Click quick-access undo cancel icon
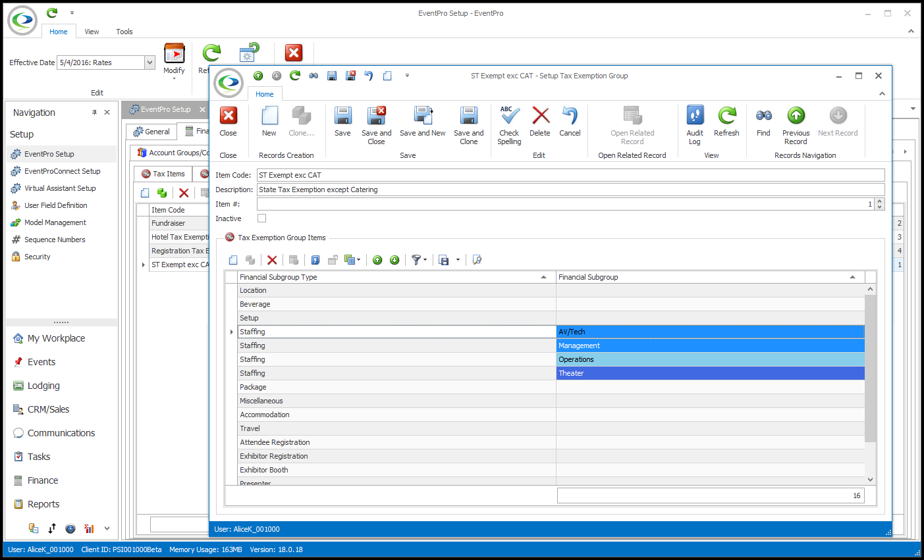Viewport: 924px width, 560px height. pyautogui.click(x=369, y=76)
